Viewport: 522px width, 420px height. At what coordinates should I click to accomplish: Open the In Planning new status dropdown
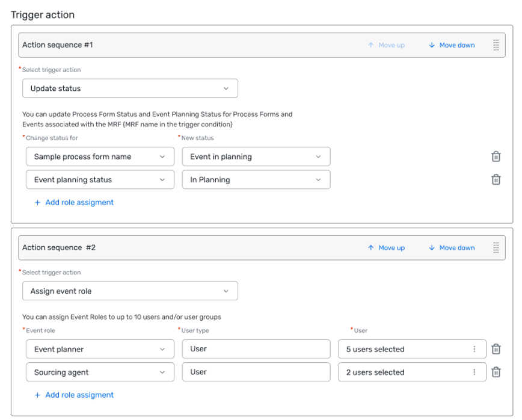click(x=256, y=179)
